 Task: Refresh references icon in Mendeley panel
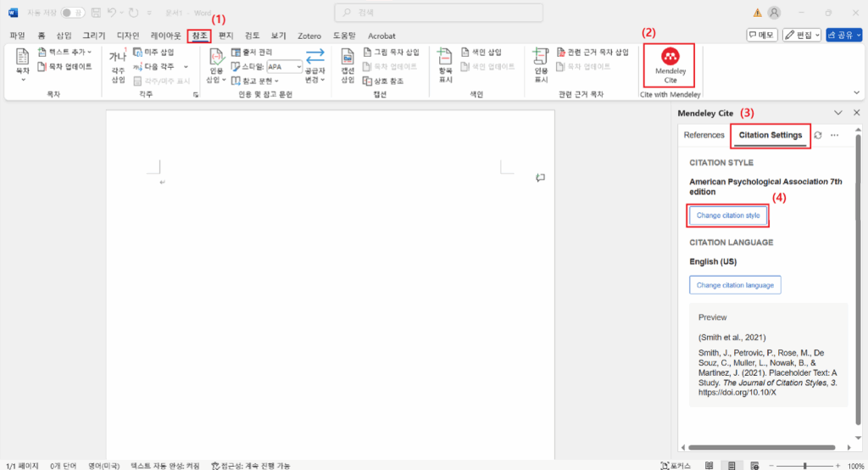(818, 135)
